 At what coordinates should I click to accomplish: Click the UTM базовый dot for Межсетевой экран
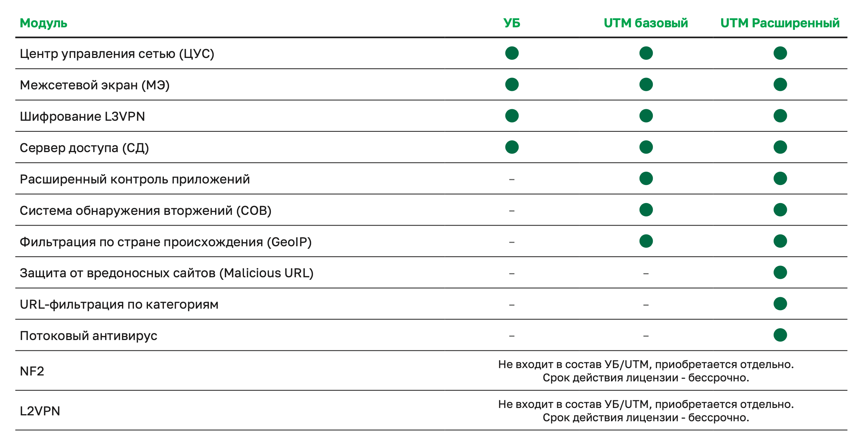(646, 85)
